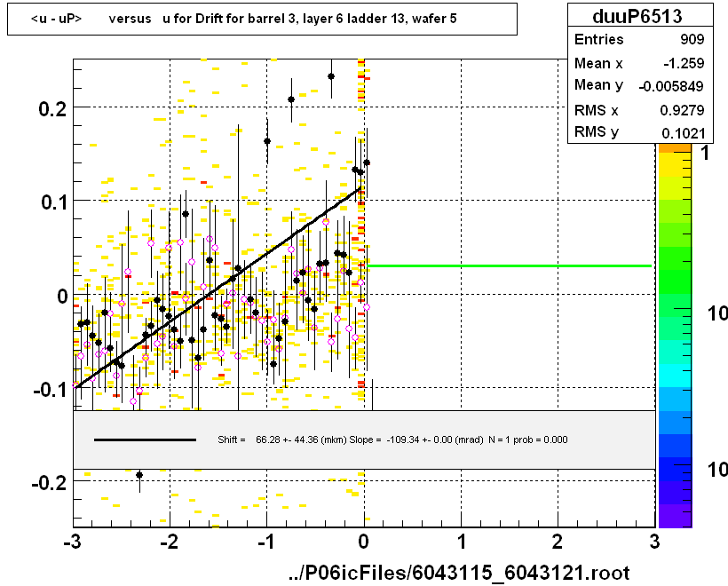Click the x-axis label 3

tap(654, 542)
